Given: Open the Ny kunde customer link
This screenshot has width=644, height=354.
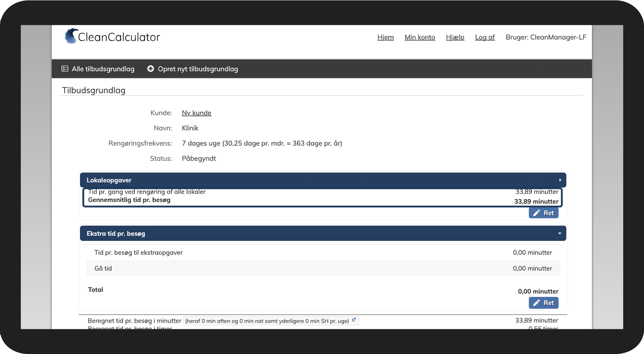Looking at the screenshot, I should coord(196,113).
